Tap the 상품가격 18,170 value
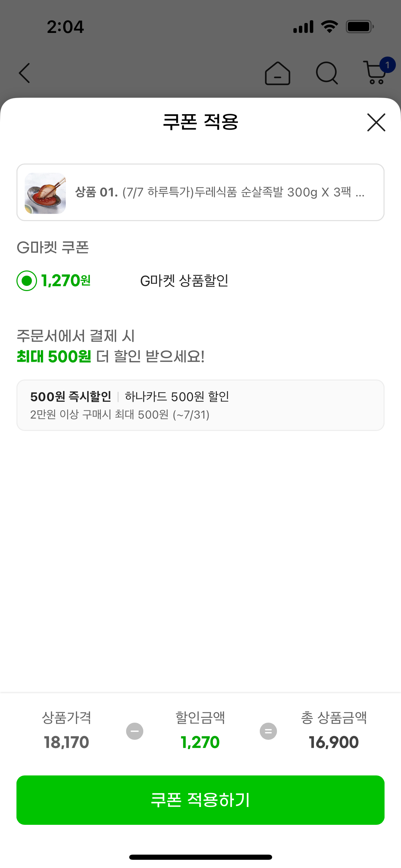The width and height of the screenshot is (401, 868). [x=66, y=742]
